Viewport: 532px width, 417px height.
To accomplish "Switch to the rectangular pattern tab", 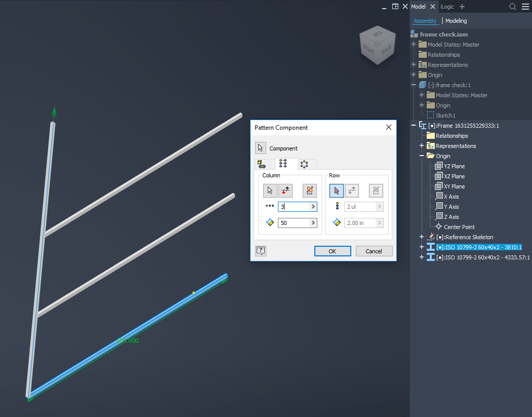I will click(283, 164).
